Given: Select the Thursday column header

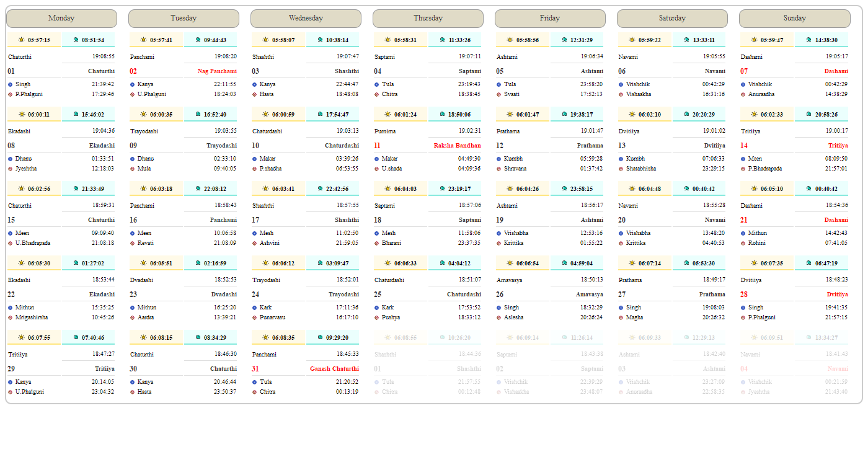Looking at the screenshot, I should (x=428, y=19).
